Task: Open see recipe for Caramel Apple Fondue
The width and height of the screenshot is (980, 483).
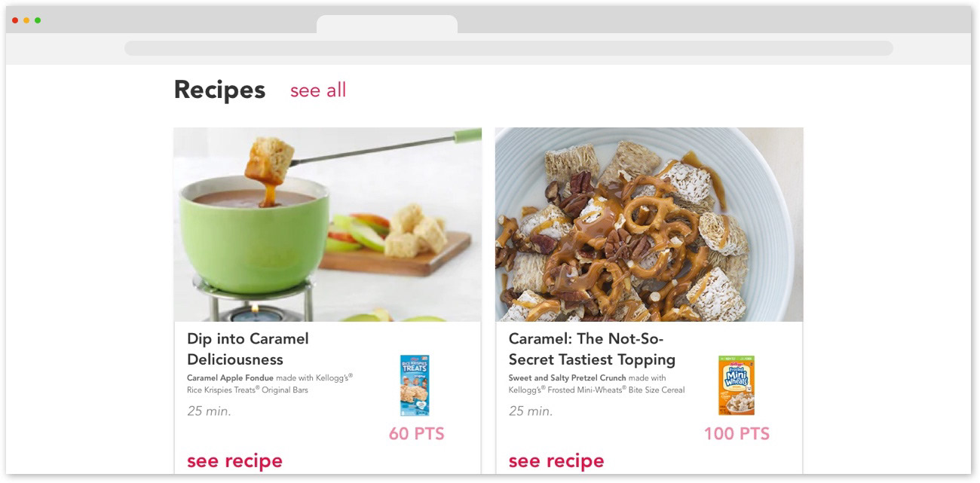Action: [234, 460]
